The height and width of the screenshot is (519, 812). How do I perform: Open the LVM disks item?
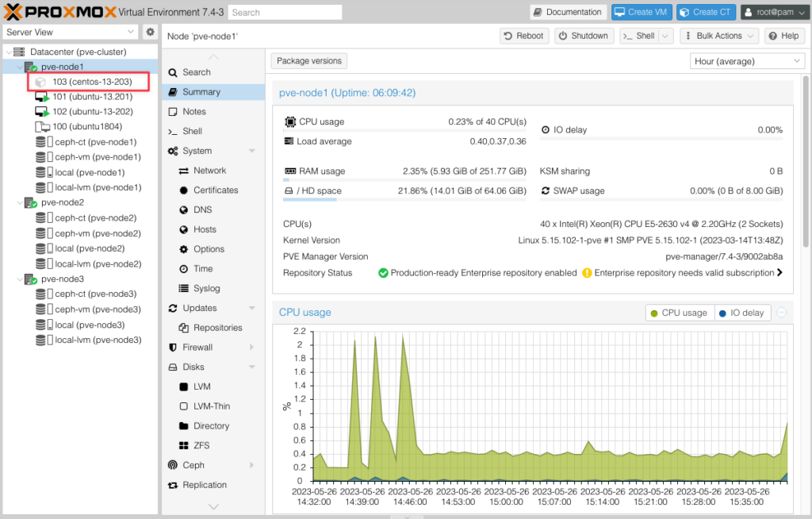click(x=213, y=386)
